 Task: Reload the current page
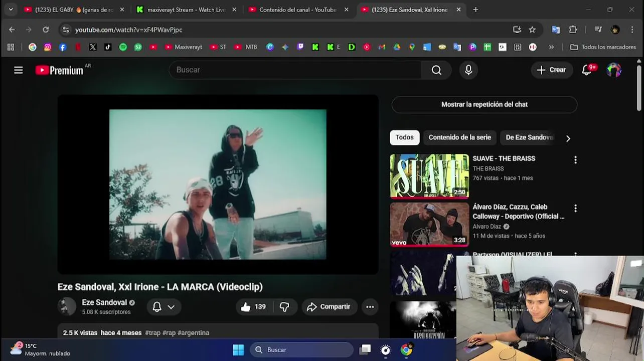[46, 30]
